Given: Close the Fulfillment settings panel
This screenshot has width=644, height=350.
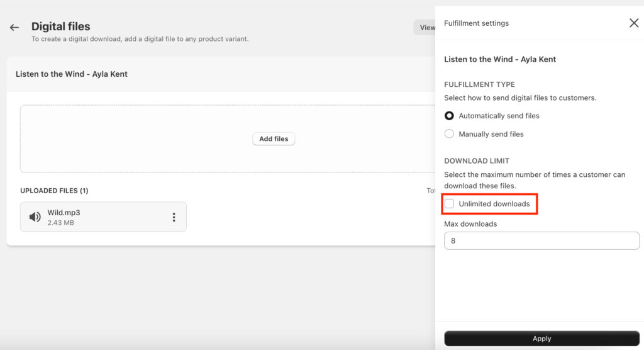Looking at the screenshot, I should (633, 23).
